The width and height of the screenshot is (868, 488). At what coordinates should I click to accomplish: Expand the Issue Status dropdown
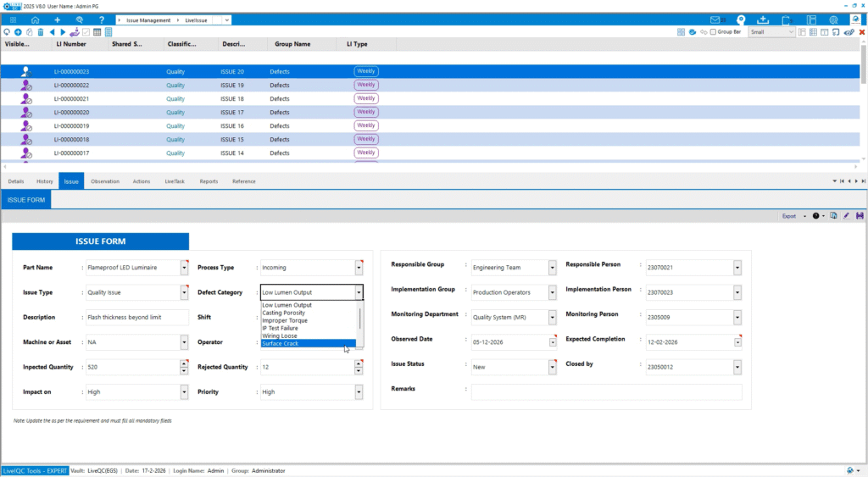[552, 367]
